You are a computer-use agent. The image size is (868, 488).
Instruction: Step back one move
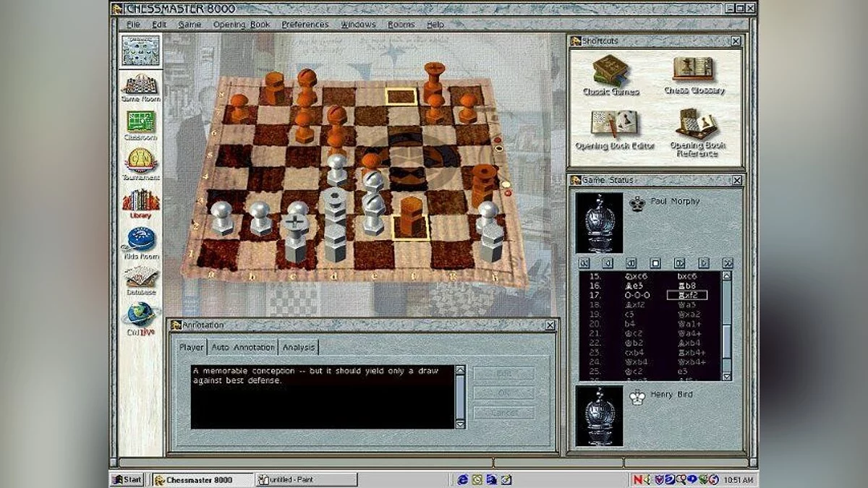click(631, 263)
